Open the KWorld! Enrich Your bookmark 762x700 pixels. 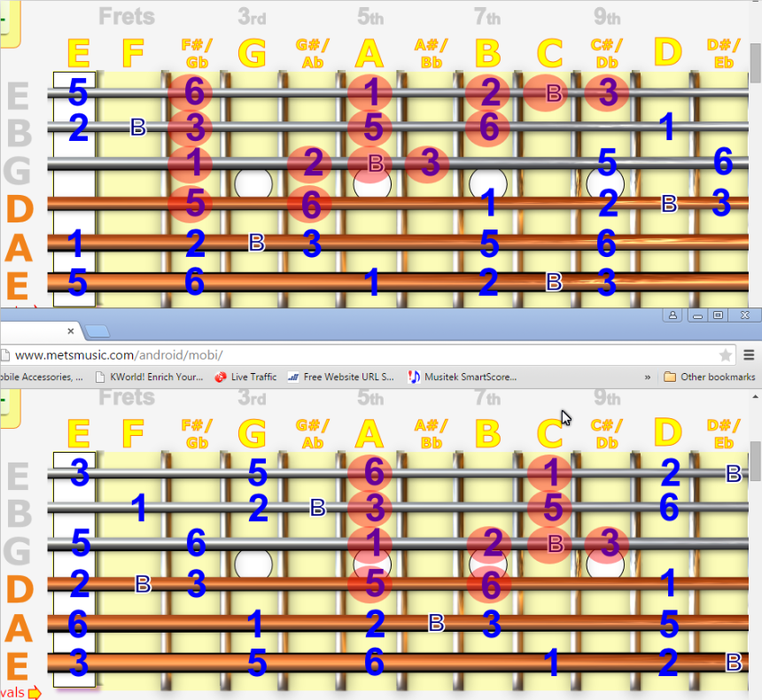tap(149, 377)
